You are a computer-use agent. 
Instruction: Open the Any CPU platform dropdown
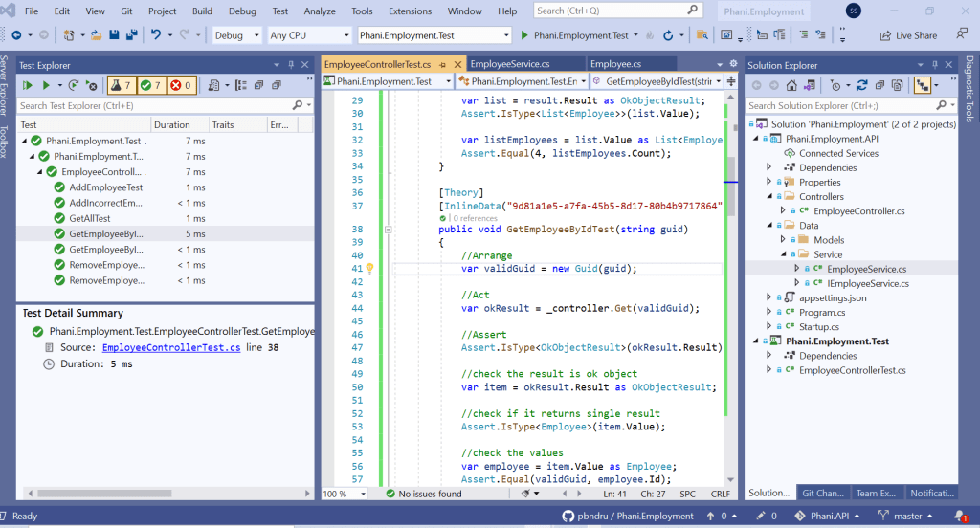(x=306, y=35)
